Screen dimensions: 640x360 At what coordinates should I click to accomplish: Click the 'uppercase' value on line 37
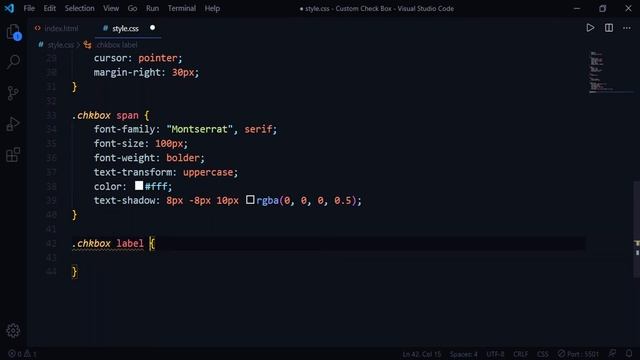pyautogui.click(x=208, y=172)
